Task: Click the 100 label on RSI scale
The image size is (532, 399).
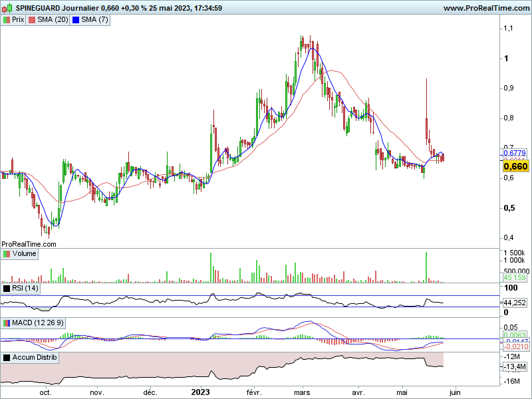Action: [x=511, y=288]
